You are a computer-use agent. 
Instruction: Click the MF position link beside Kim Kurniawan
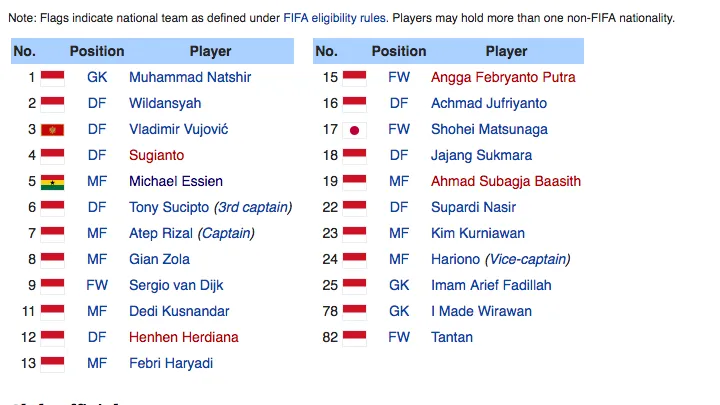pyautogui.click(x=399, y=233)
